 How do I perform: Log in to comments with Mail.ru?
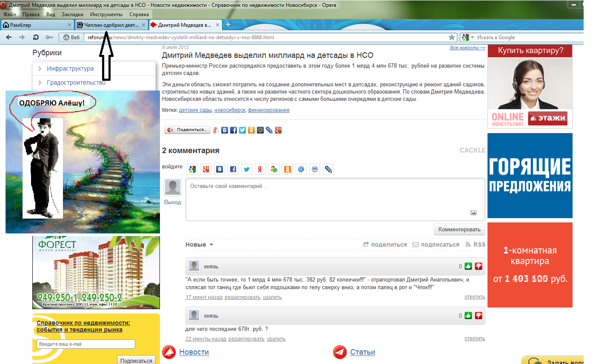point(301,169)
